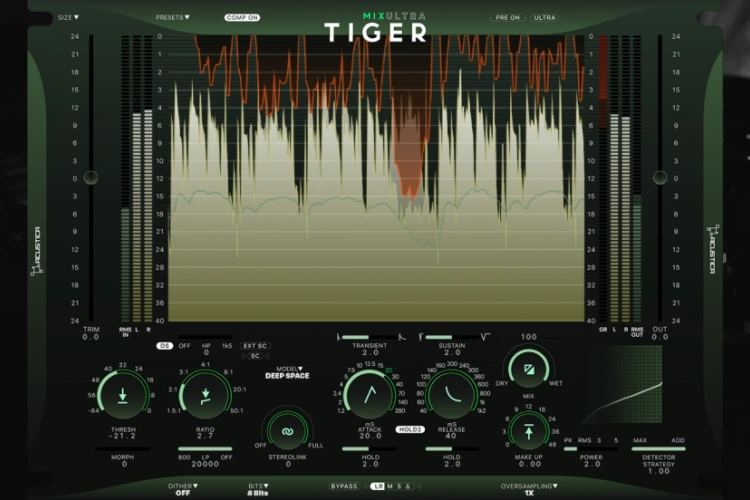The height and width of the screenshot is (500, 750).
Task: Click the dry/wet Mix knob icon
Action: pos(529,369)
